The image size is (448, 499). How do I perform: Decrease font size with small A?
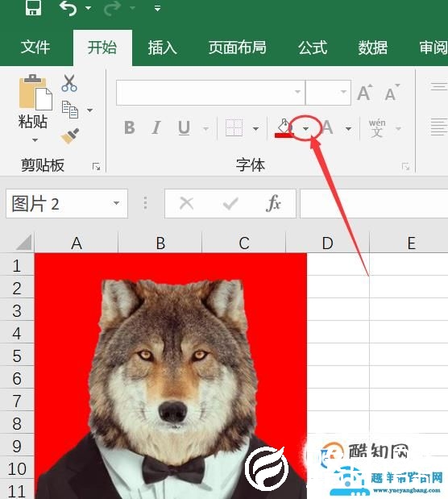click(392, 93)
